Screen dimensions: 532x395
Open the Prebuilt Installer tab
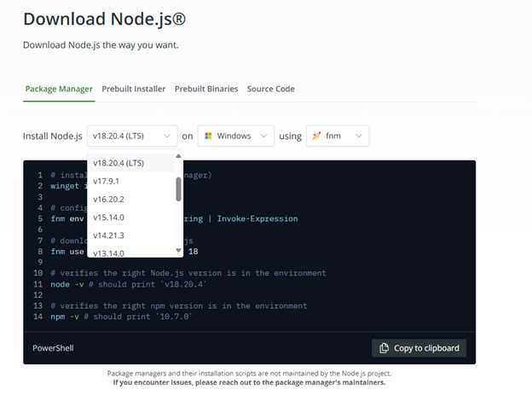134,89
